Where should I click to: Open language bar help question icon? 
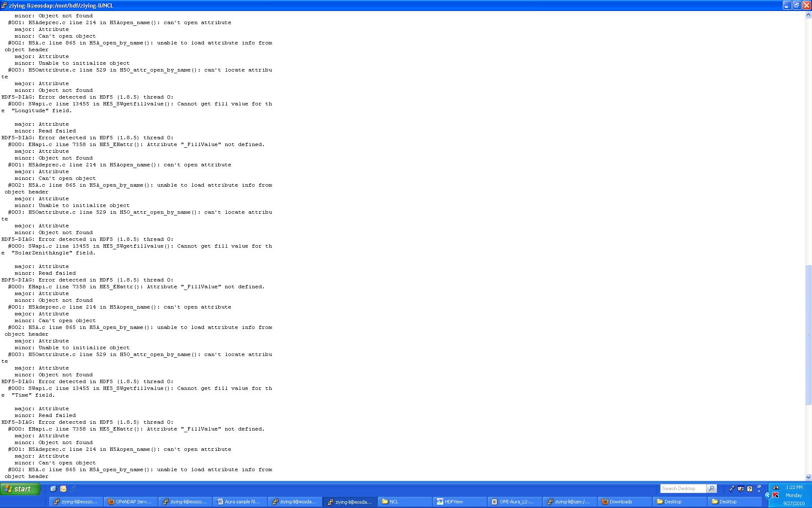[750, 489]
